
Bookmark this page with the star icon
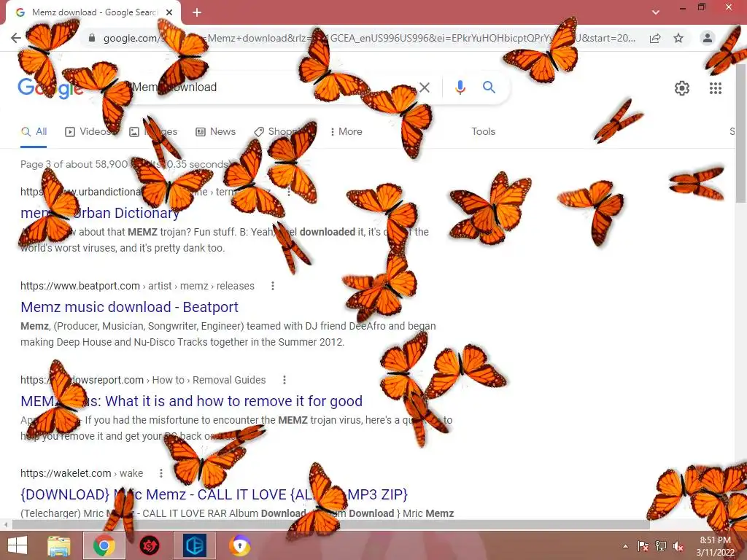pyautogui.click(x=678, y=38)
